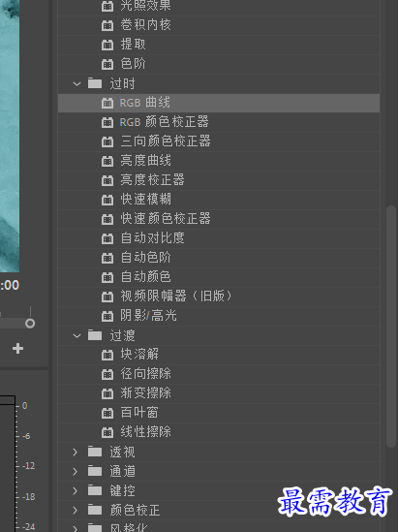Click the 自动颜色 effect icon
Screen dimensions: 398x532
point(107,277)
